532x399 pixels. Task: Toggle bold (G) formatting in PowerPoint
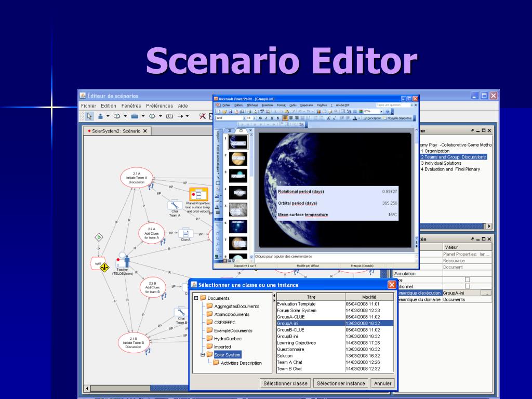260,118
